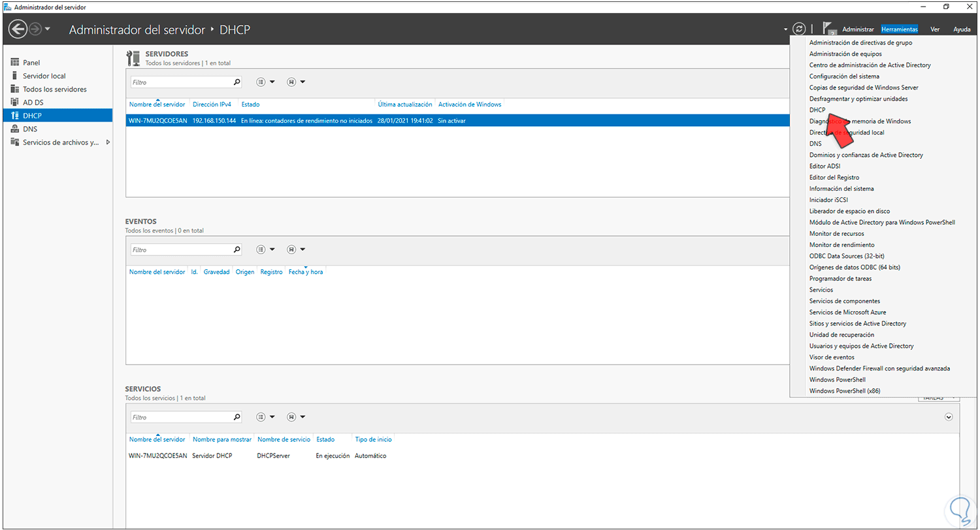Choose Desfragmentar y optimizar unidades
This screenshot has height=530, width=980.
coord(858,99)
